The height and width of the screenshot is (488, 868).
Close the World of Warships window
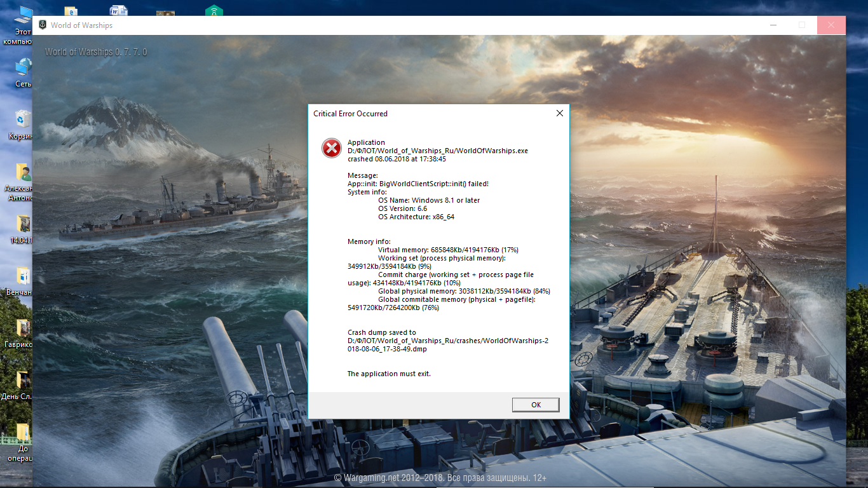tap(831, 25)
